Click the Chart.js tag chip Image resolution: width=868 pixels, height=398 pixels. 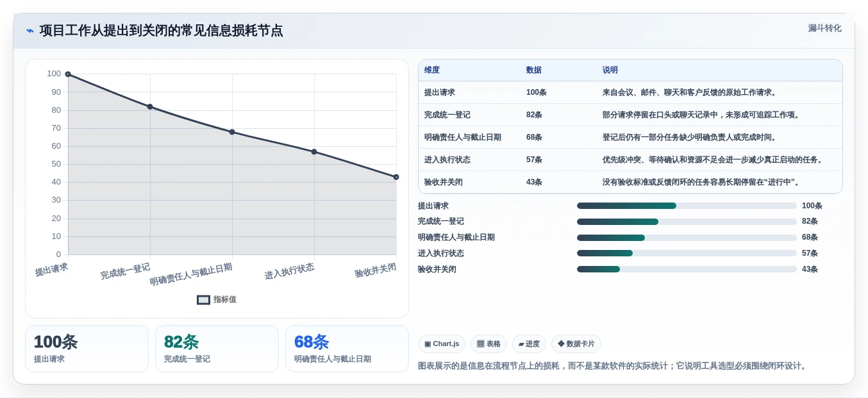point(442,344)
